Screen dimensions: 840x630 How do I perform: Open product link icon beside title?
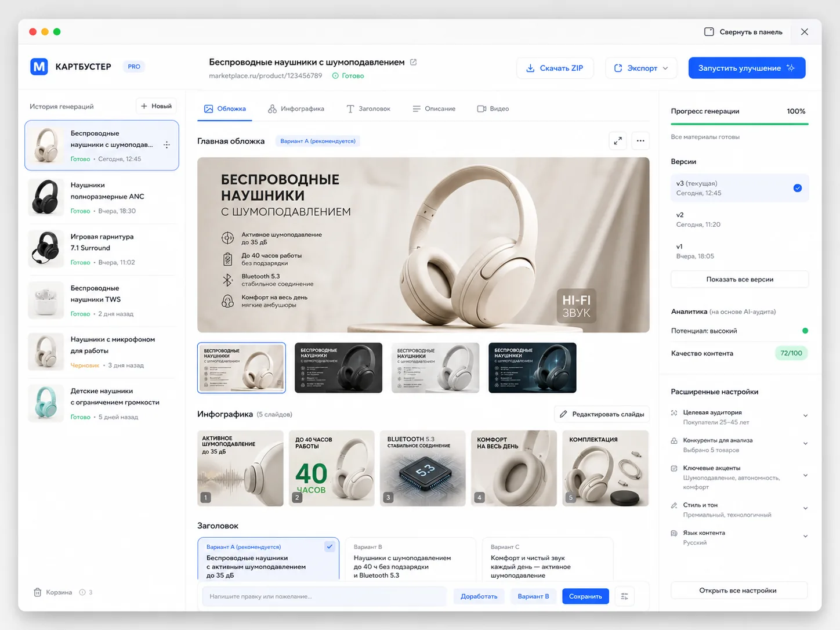tap(414, 62)
